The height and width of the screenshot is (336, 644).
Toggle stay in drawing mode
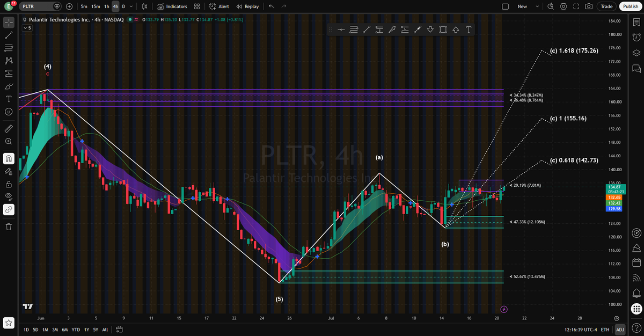[x=9, y=171]
